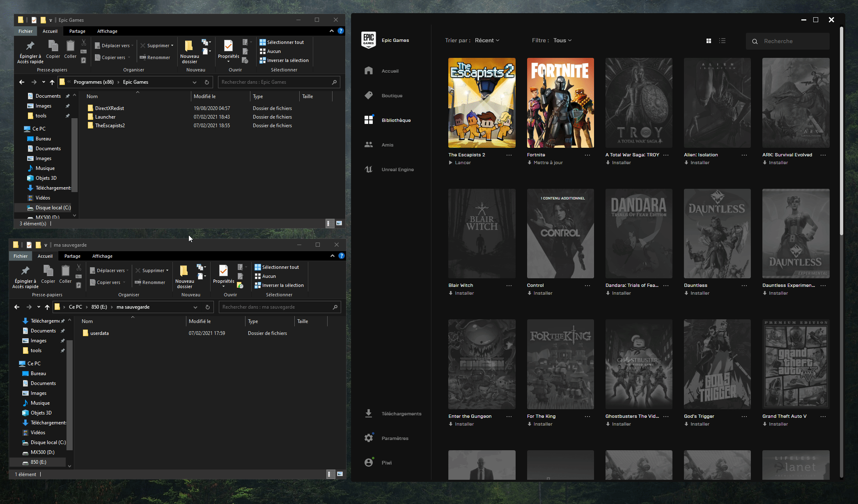Expand the Trier par Récent dropdown
This screenshot has height=504, width=858.
point(487,40)
